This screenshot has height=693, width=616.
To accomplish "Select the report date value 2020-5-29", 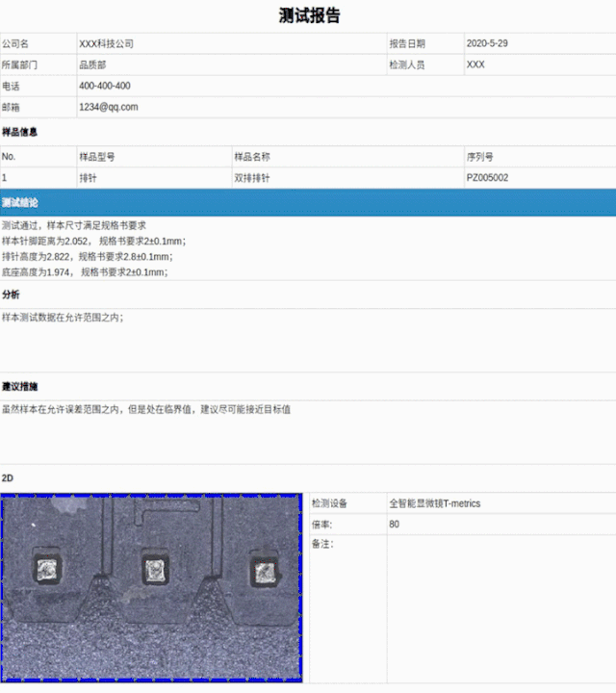I will tap(486, 44).
